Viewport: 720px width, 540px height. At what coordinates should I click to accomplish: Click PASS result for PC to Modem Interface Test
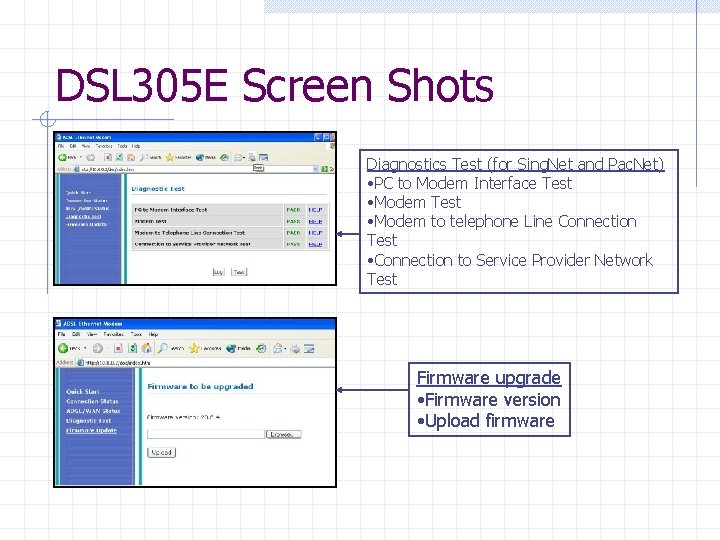coord(293,210)
